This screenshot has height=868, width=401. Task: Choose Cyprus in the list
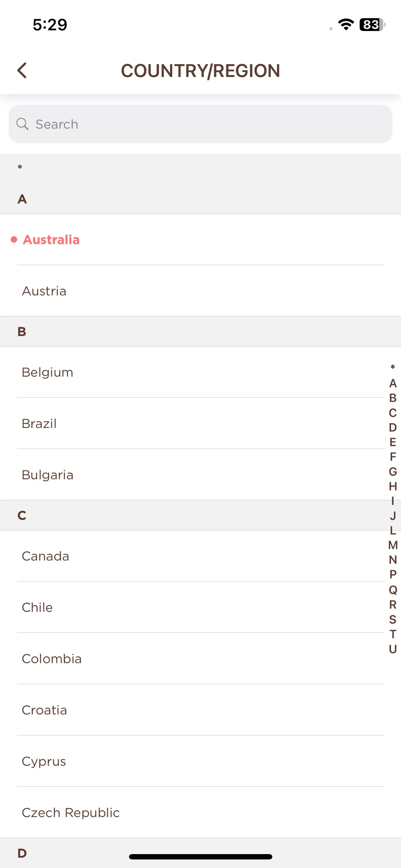click(x=200, y=761)
